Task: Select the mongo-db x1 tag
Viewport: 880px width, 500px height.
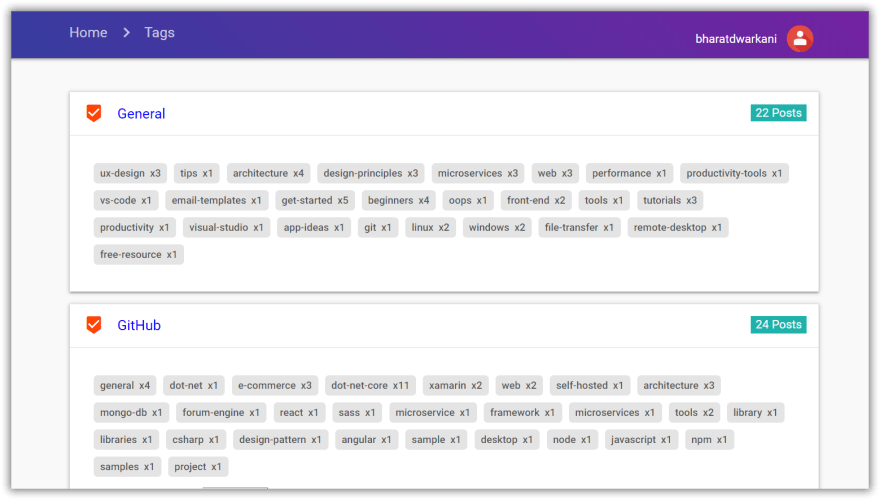Action: [131, 412]
